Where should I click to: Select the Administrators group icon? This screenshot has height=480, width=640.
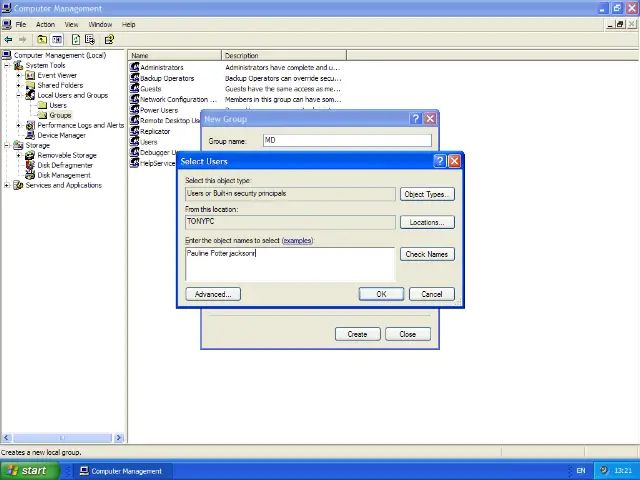tap(135, 68)
